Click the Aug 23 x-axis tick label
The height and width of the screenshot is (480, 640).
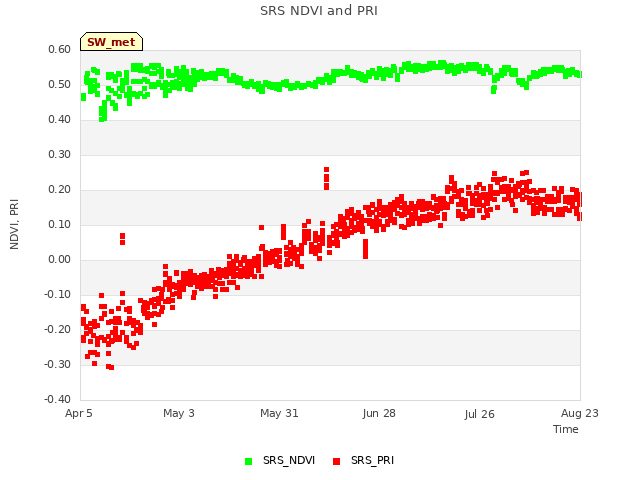tap(580, 413)
